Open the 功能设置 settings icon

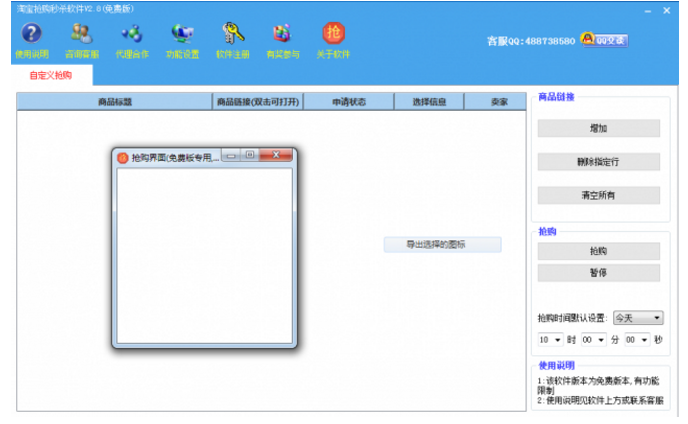point(183,33)
